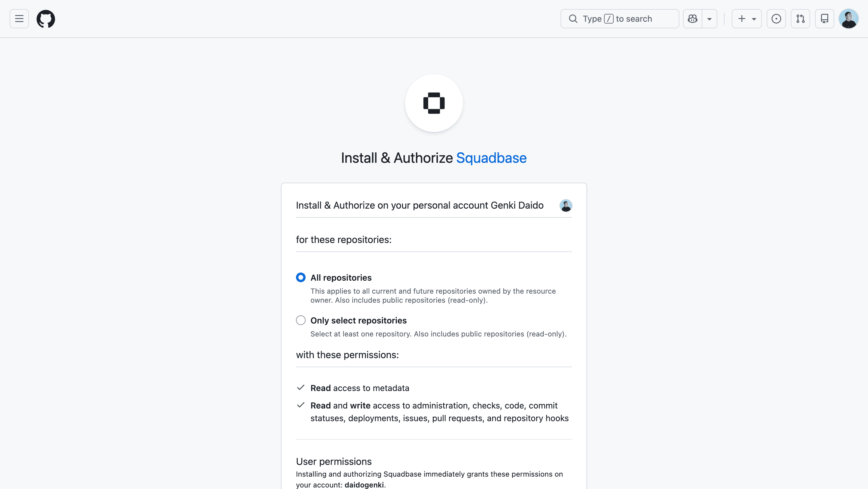Follow the Squadbase link in heading
This screenshot has height=489, width=868.
pyautogui.click(x=491, y=158)
